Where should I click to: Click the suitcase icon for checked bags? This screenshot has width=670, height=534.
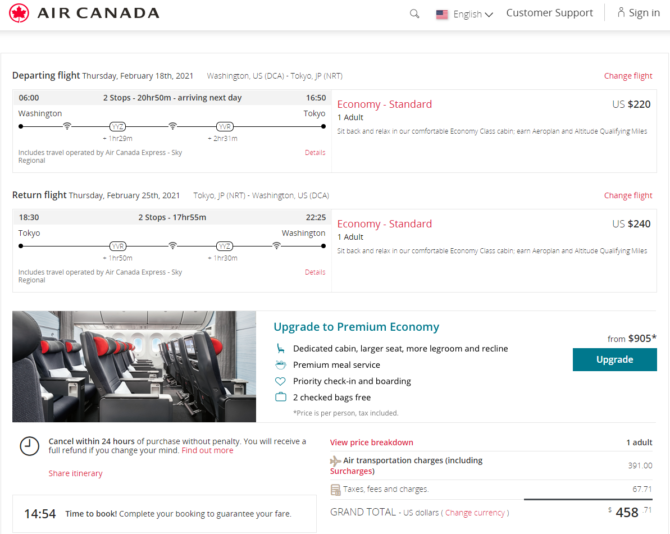pos(280,397)
